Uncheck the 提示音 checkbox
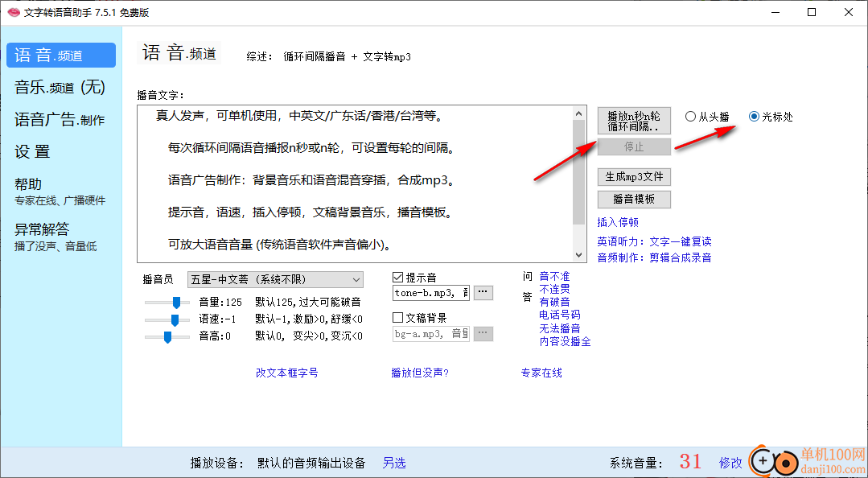 (x=397, y=277)
